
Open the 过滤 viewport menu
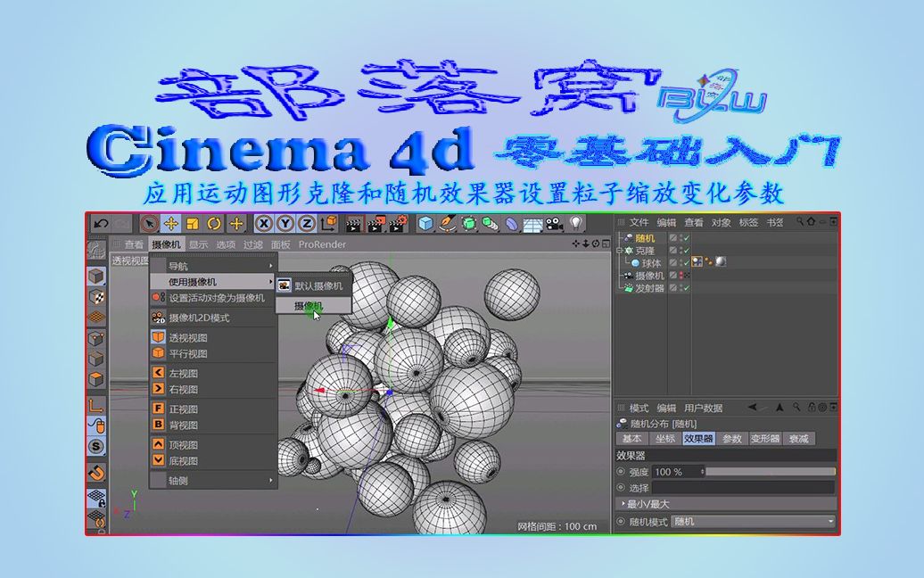tap(252, 244)
